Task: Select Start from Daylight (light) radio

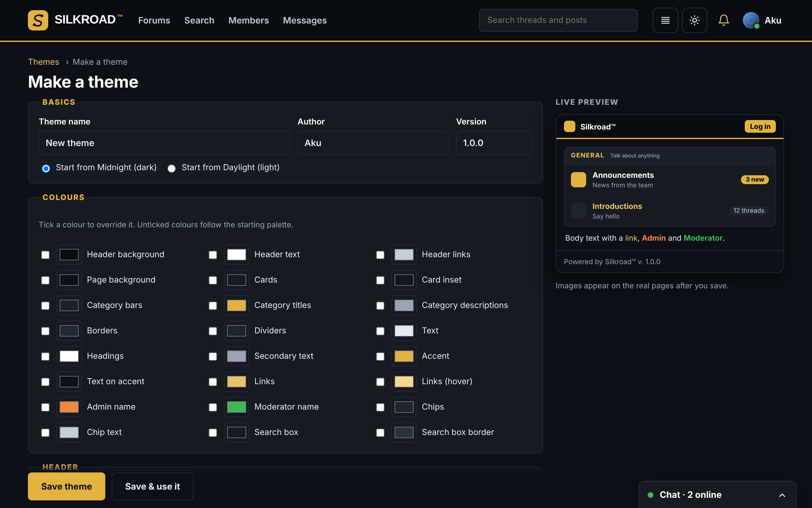Action: click(x=172, y=168)
